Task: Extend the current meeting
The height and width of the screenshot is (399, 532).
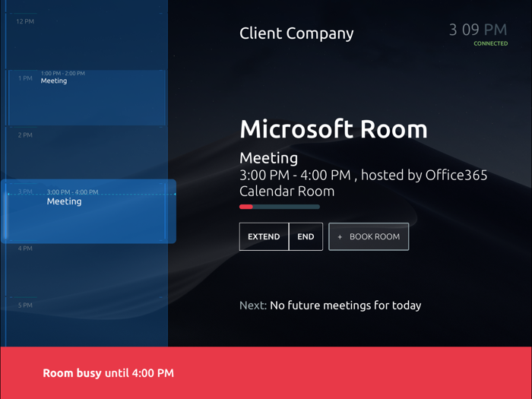Action: click(264, 236)
